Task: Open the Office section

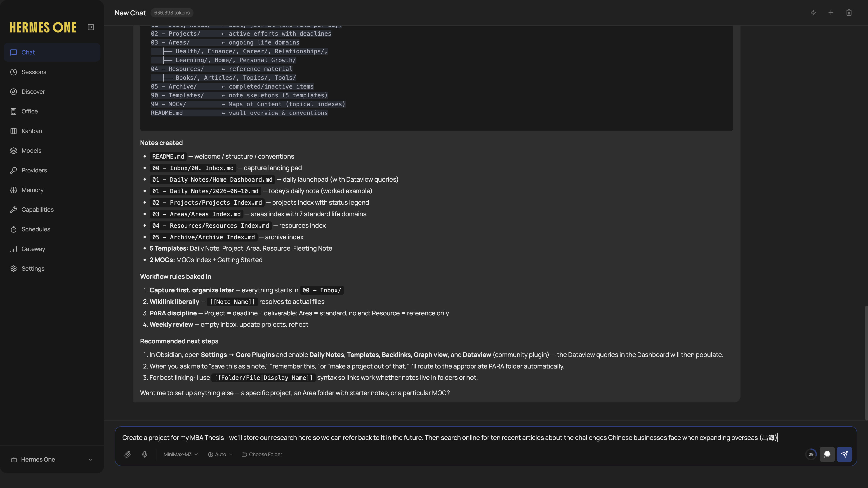Action: 52,111
